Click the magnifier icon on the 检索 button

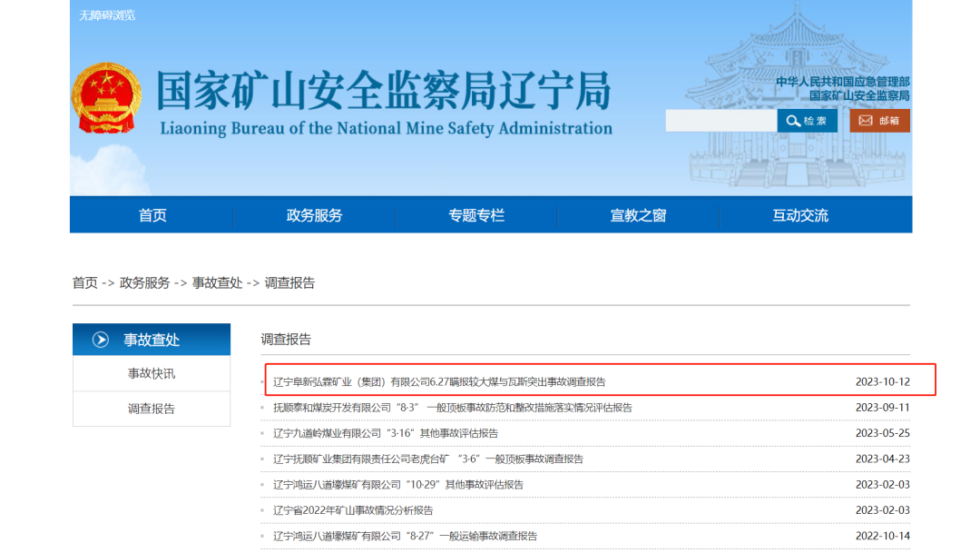[x=793, y=120]
